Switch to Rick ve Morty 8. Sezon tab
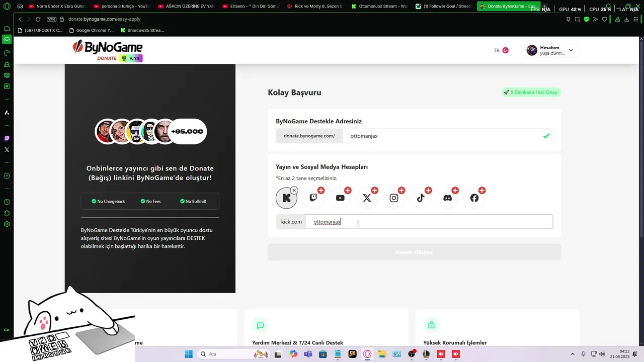Viewport: 644px width, 362px height. tap(314, 7)
